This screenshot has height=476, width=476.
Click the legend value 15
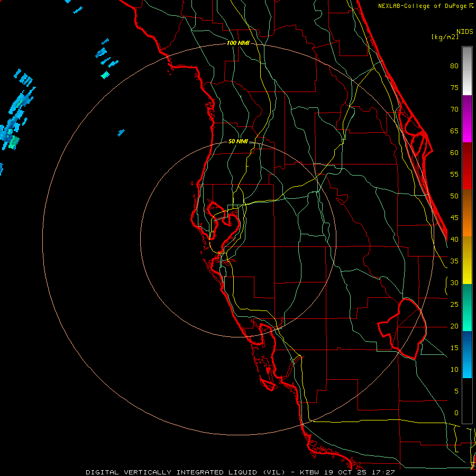[454, 348]
